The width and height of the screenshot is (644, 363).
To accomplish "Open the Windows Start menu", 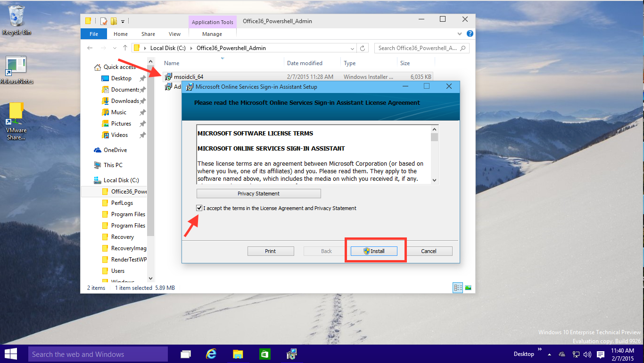I will click(11, 354).
